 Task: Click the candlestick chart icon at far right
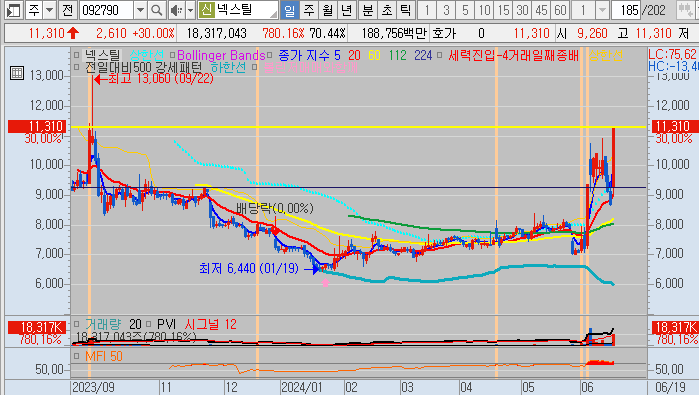685,10
